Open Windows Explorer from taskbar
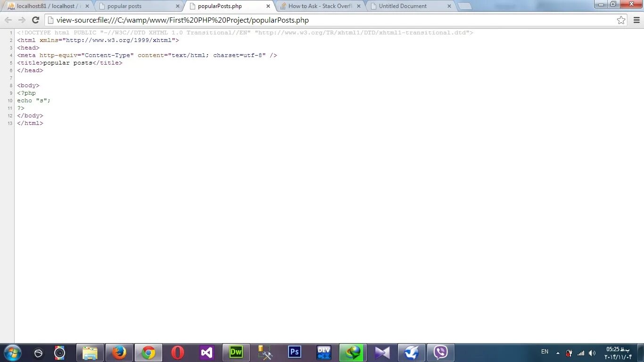Image resolution: width=644 pixels, height=362 pixels. click(x=90, y=353)
